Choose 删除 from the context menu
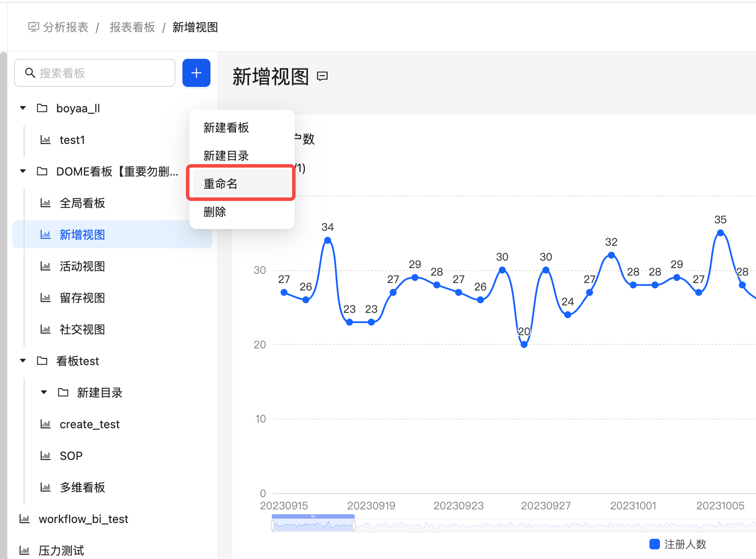The width and height of the screenshot is (756, 559). pyautogui.click(x=242, y=212)
